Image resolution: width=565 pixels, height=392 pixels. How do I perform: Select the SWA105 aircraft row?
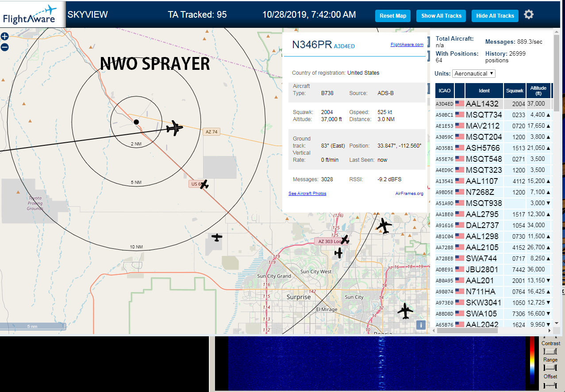pyautogui.click(x=494, y=314)
